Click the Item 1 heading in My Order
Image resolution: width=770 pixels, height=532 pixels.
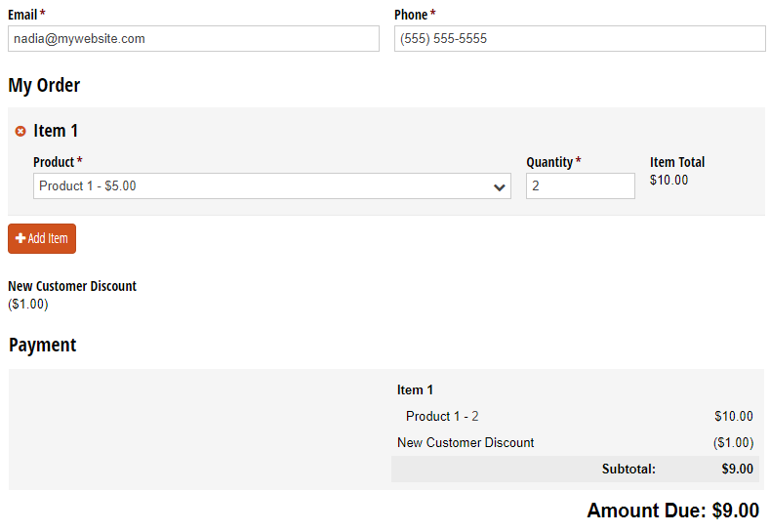56,131
